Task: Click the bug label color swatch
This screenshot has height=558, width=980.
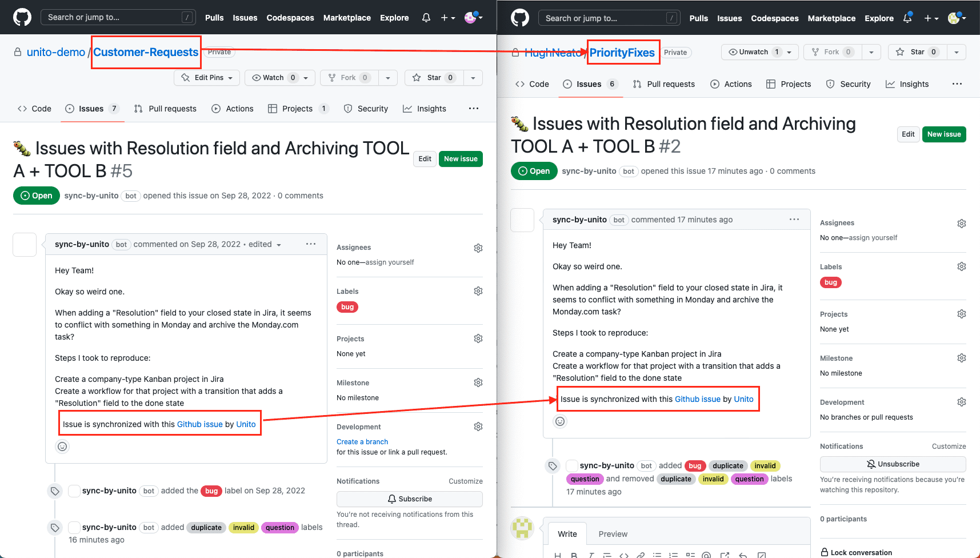Action: click(x=347, y=307)
